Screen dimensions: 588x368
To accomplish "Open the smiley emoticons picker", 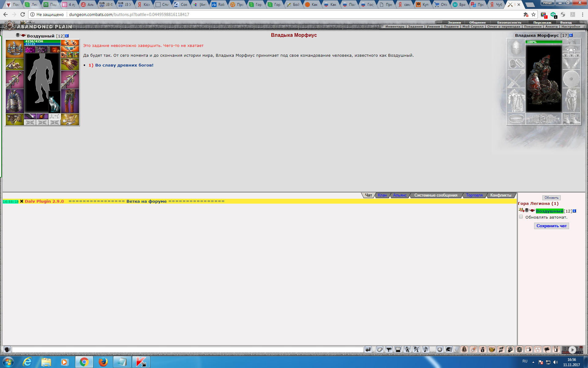I will [440, 350].
